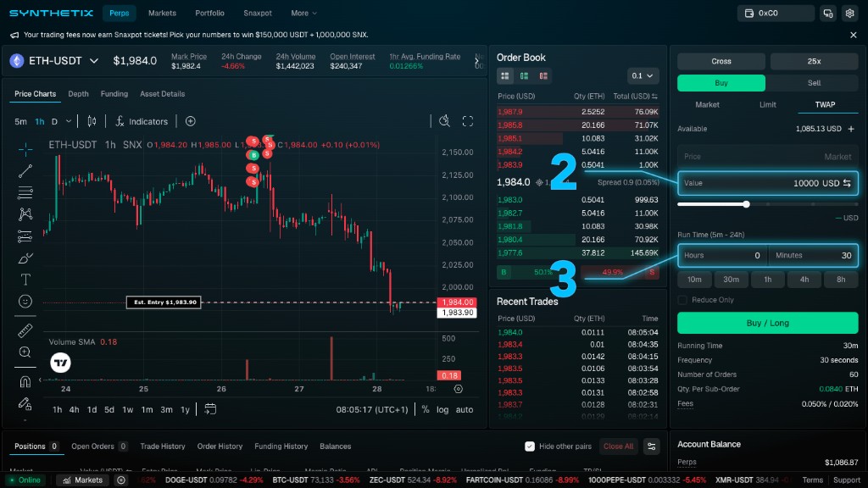Screen dimensions: 868x488
Task: Open the Indicators panel
Action: (x=142, y=121)
